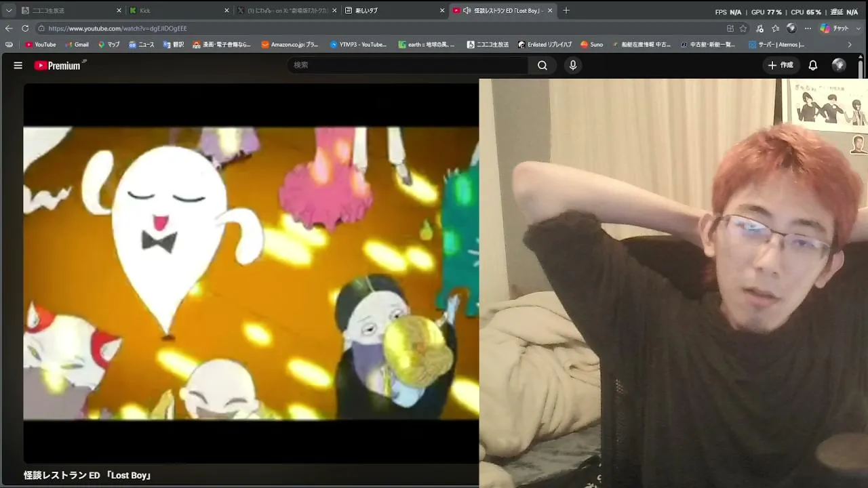The width and height of the screenshot is (868, 488).
Task: Go back with the browser back arrow
Action: coord(9,28)
